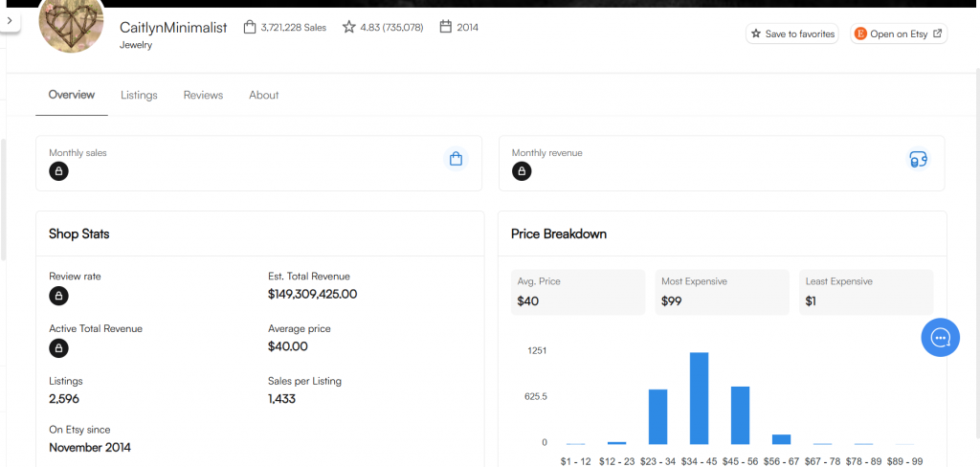
Task: Click the Price Breakdown heading
Action: pyautogui.click(x=559, y=234)
